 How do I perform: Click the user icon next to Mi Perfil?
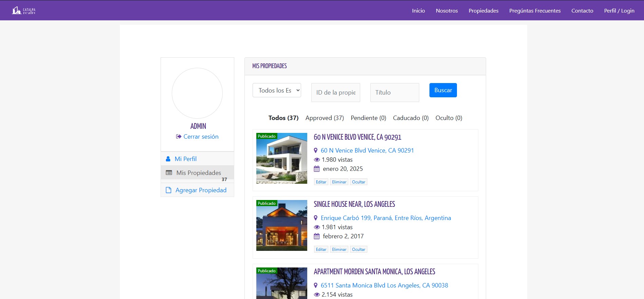(168, 159)
